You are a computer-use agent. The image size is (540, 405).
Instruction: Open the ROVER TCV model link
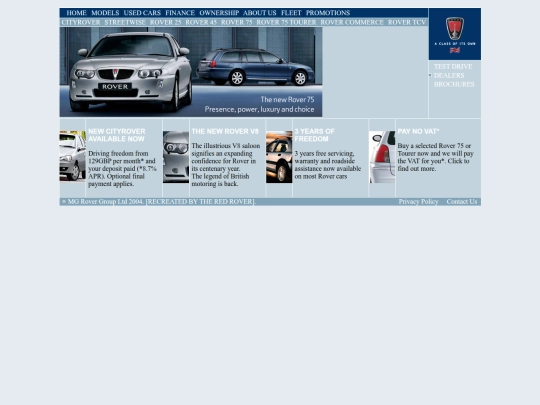(407, 22)
